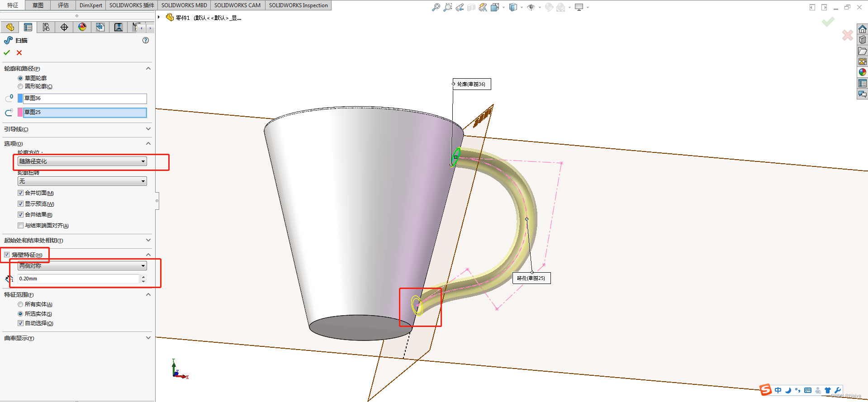Click path selection box 草图25
Screen dimensions: 868x402
[85, 113]
